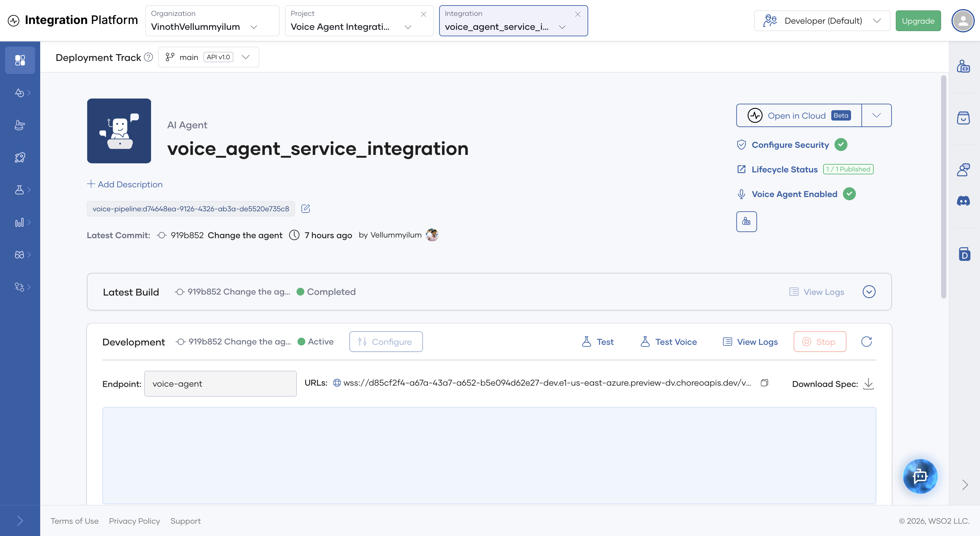Open the Discord icon in right rail
This screenshot has height=536, width=980.
pos(963,201)
